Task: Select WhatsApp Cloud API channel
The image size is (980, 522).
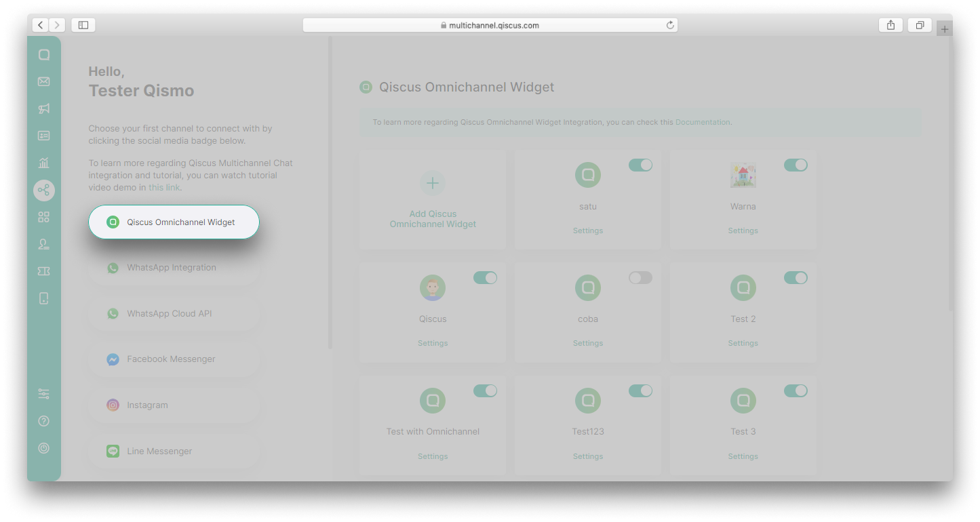Action: click(x=174, y=314)
